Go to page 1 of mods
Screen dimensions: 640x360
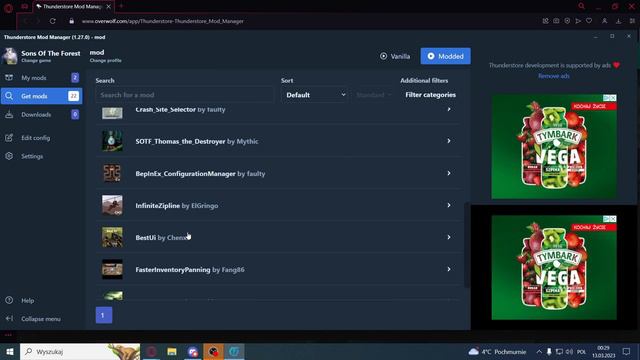104,315
